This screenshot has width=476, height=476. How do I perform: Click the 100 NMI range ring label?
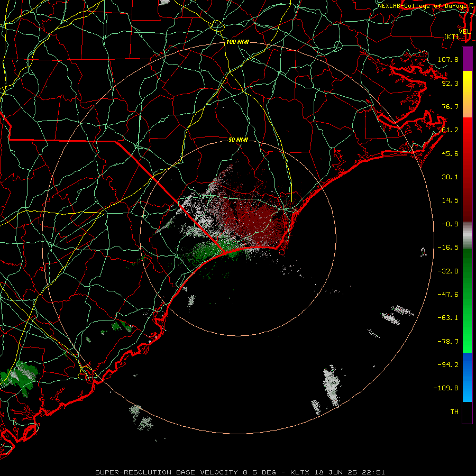click(x=237, y=42)
